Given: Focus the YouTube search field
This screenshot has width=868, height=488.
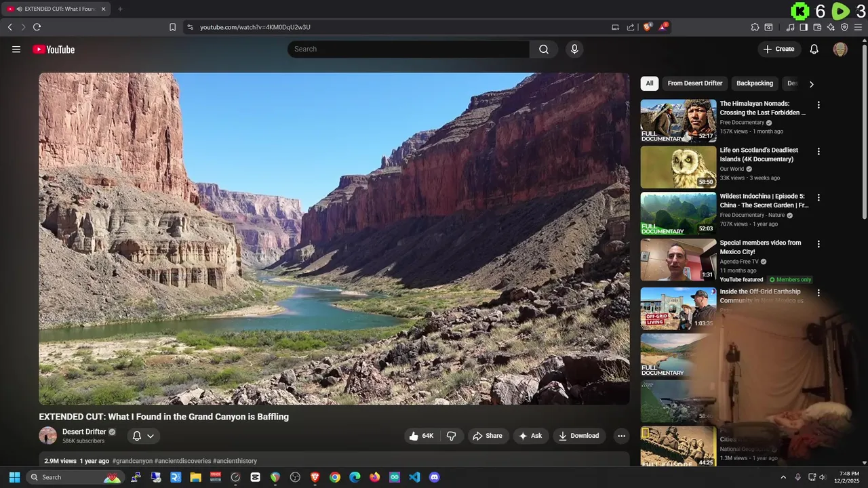Looking at the screenshot, I should 409,49.
